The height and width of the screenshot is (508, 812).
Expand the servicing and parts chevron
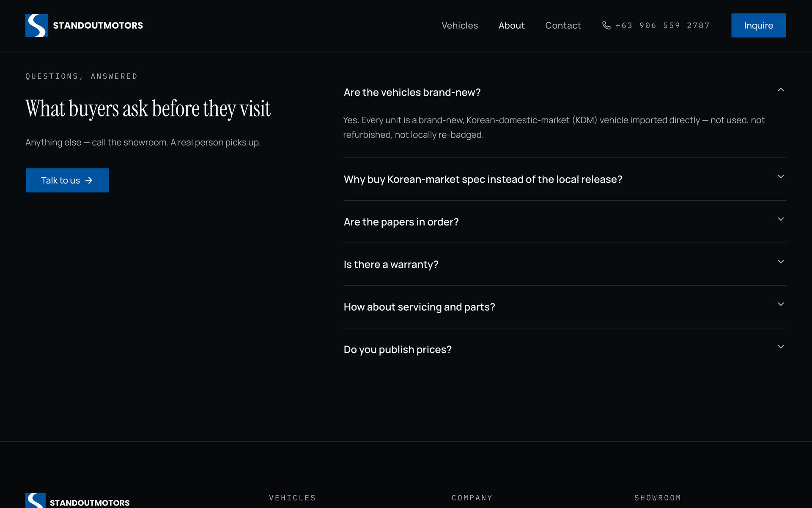pos(781,304)
